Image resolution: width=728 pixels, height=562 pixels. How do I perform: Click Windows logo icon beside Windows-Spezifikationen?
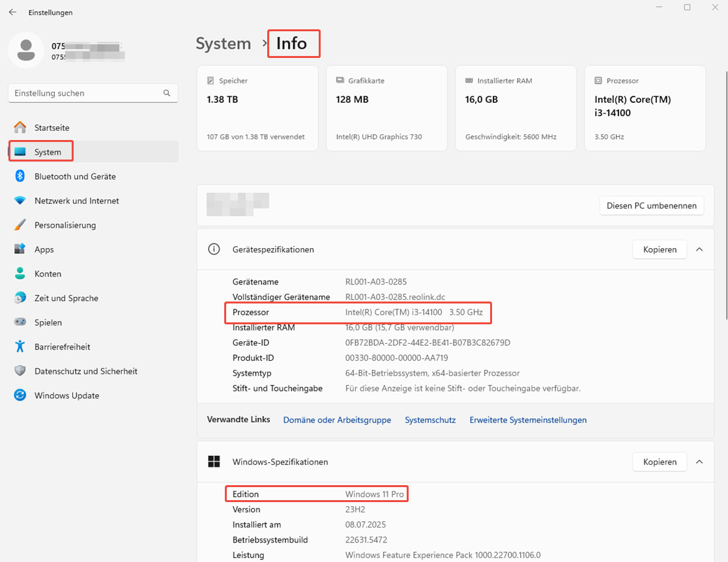214,461
